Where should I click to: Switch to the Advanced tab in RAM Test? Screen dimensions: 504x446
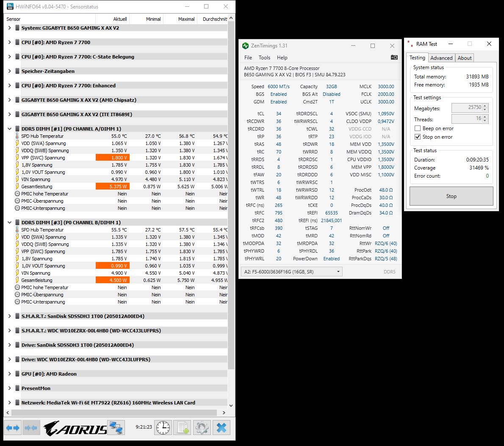click(441, 58)
